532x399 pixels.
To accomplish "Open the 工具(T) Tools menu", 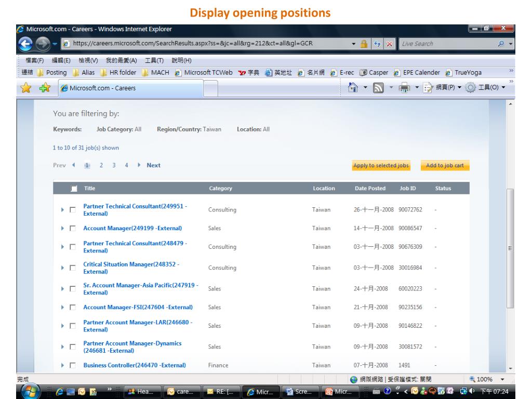I will click(x=154, y=60).
